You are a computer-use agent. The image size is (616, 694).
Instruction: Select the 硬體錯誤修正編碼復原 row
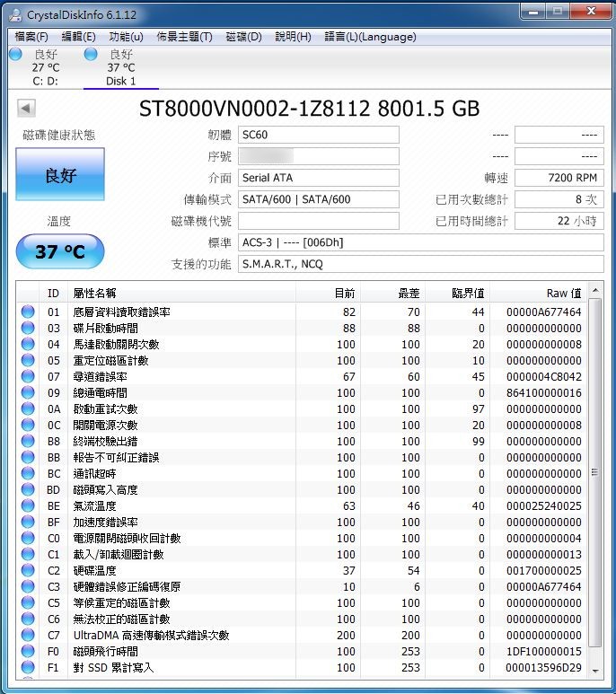pos(303,586)
